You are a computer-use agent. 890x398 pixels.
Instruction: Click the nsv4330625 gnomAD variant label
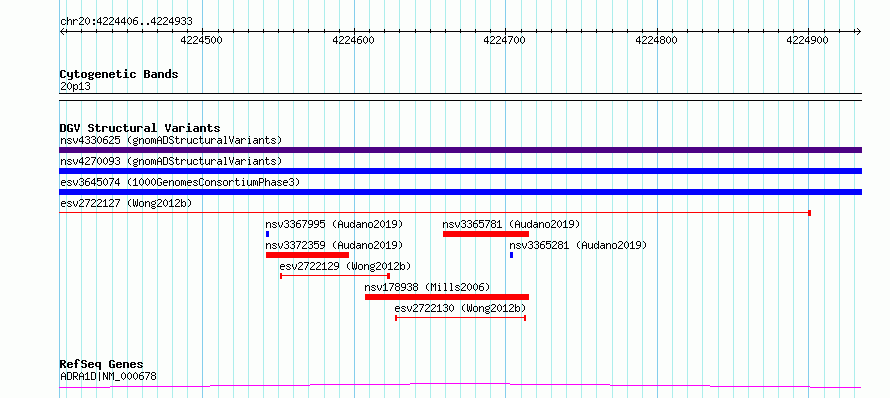[171, 140]
